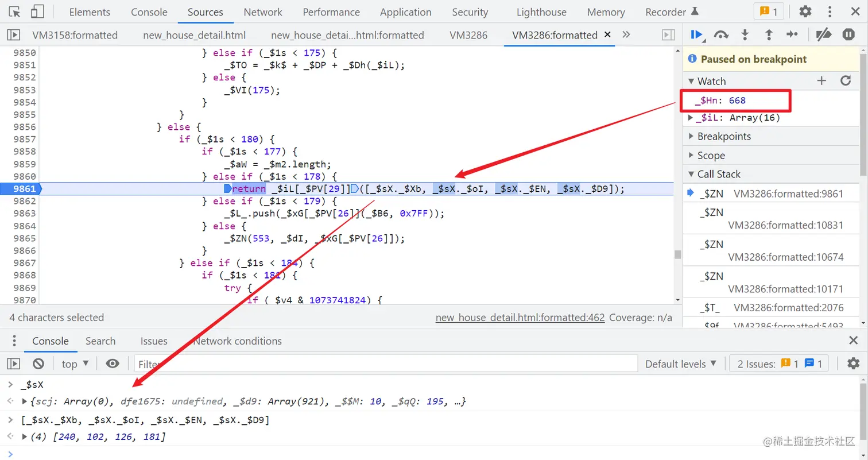868x460 pixels.
Task: Open the Lighthouse panel
Action: [x=541, y=12]
